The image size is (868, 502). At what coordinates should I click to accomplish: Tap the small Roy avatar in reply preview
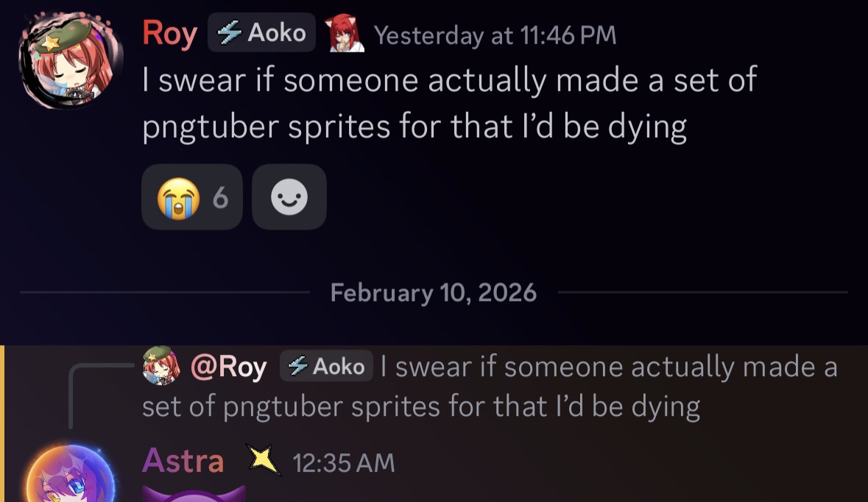tap(161, 366)
